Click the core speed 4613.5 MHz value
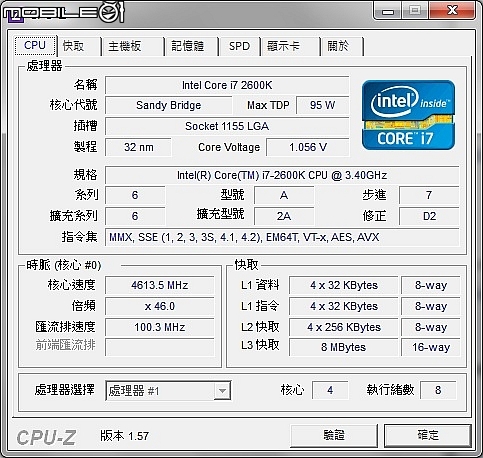 coord(160,285)
